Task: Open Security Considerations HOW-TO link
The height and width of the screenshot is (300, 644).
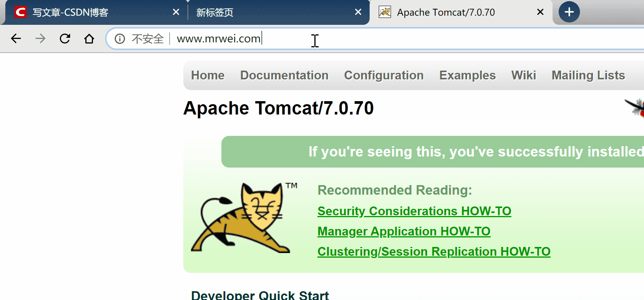Action: (x=414, y=211)
